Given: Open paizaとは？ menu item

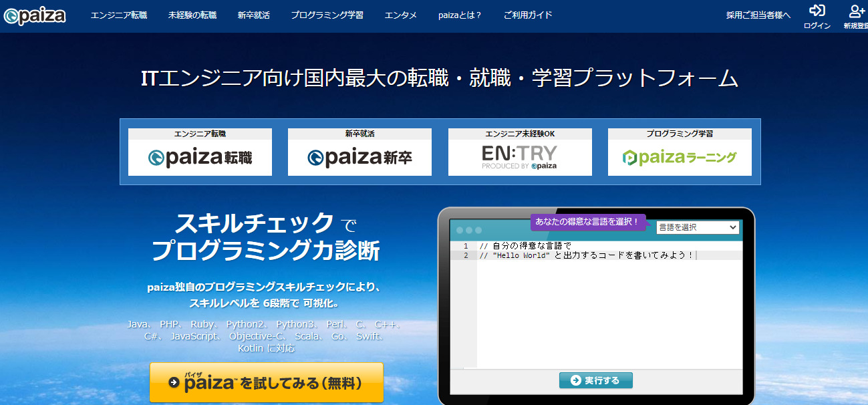Looking at the screenshot, I should click(x=460, y=15).
